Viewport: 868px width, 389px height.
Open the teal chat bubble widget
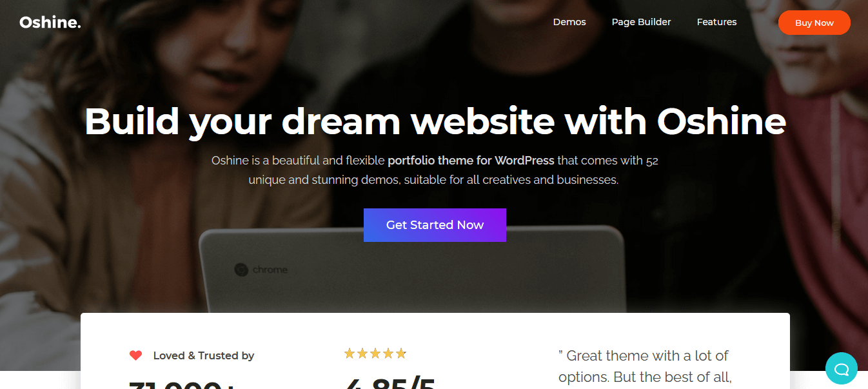[842, 368]
